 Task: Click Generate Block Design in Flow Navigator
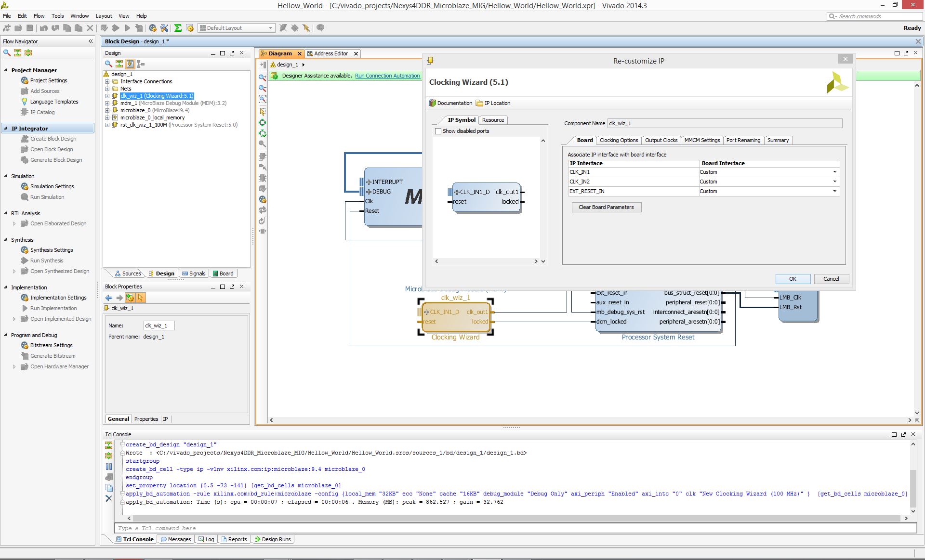[56, 160]
